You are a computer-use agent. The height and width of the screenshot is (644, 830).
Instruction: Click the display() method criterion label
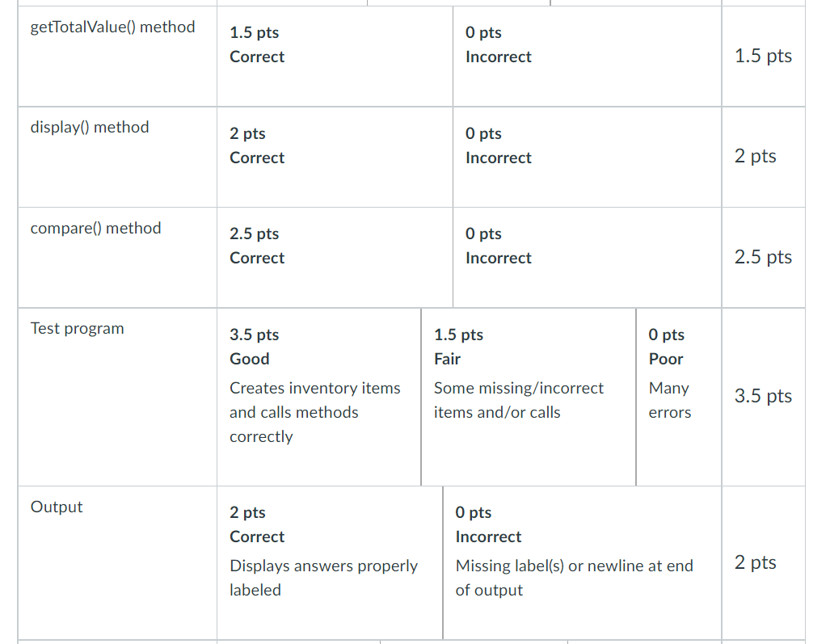pyautogui.click(x=90, y=128)
